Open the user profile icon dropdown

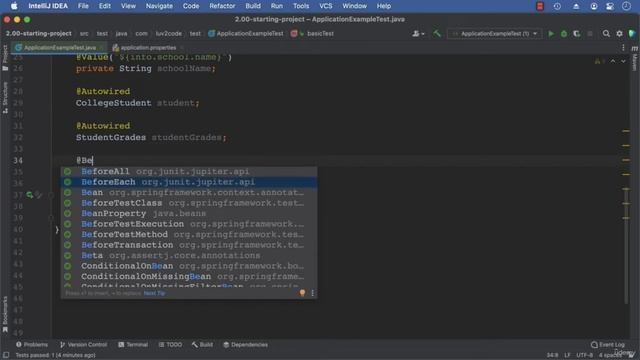click(418, 34)
